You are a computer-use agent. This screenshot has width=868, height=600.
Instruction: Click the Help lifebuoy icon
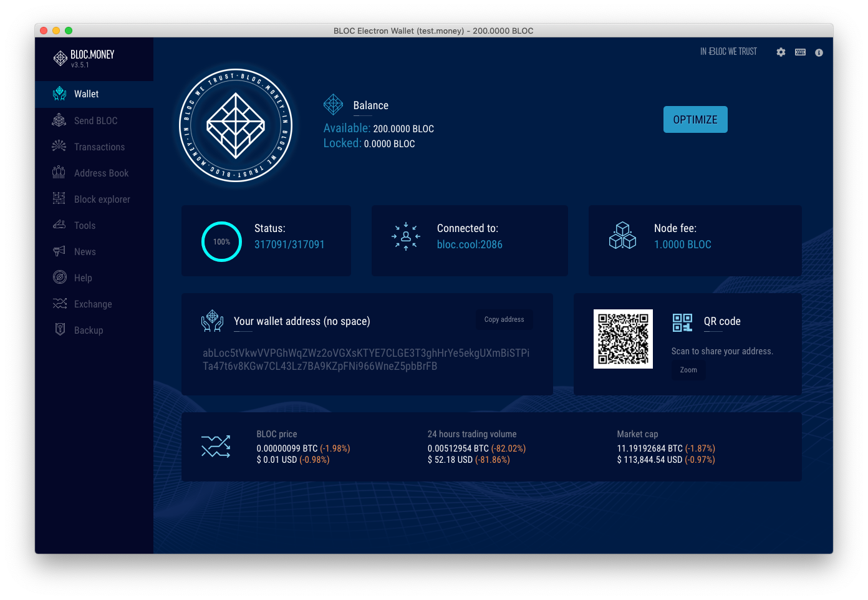(60, 278)
